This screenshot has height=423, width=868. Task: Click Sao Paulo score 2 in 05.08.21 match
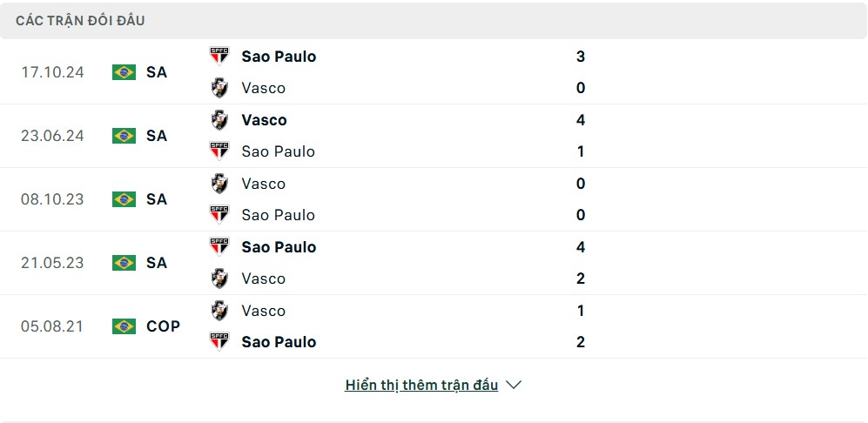580,341
